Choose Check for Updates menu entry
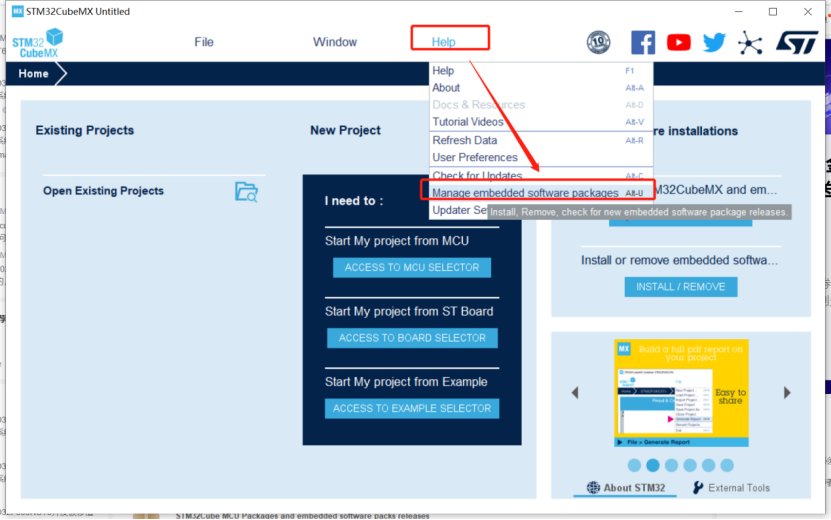The image size is (831, 520). (541, 175)
